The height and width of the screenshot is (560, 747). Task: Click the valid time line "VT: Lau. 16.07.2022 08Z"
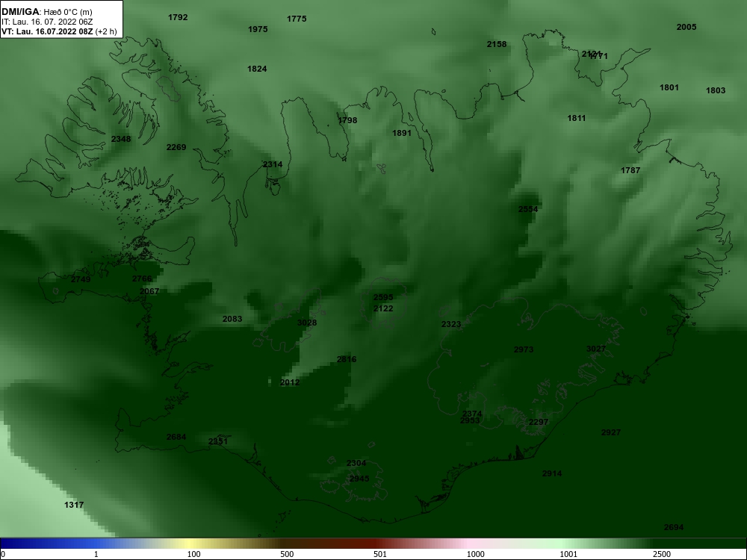[47, 32]
